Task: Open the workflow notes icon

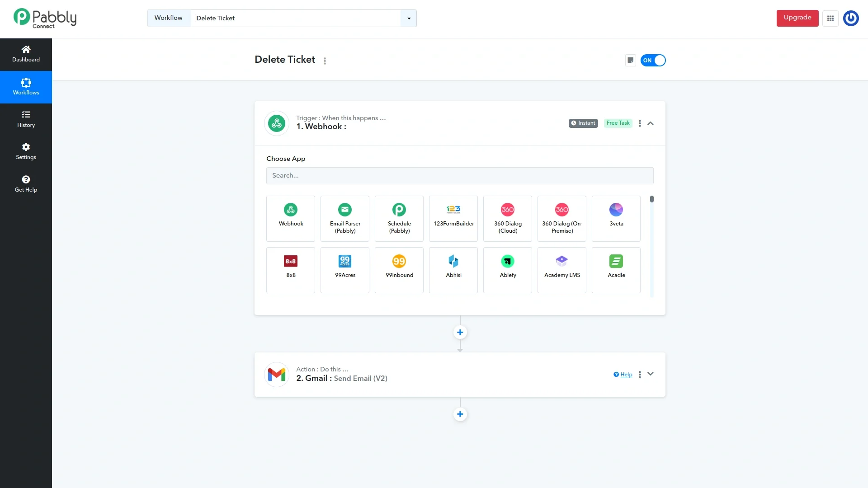Action: click(630, 60)
